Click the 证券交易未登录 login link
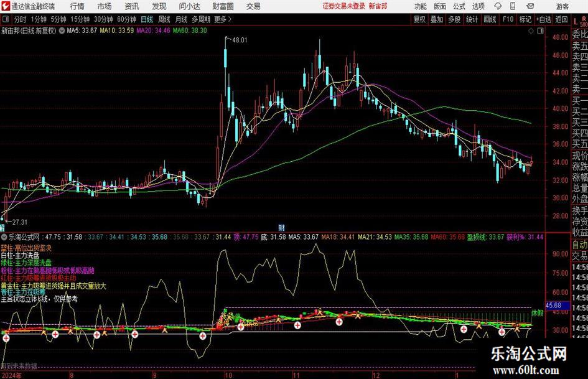The height and width of the screenshot is (379, 588). point(343,6)
